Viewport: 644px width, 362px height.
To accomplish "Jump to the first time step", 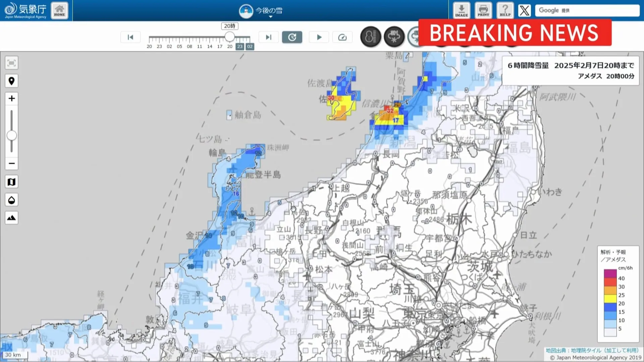I will coord(130,37).
